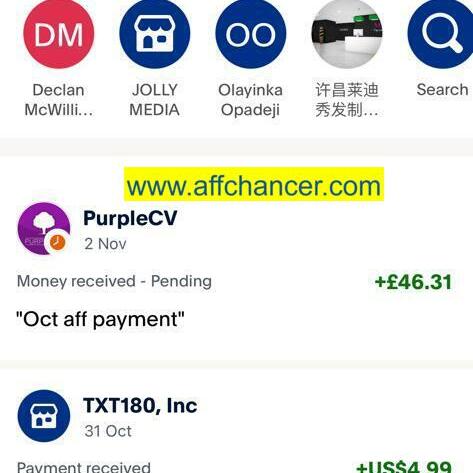Open the www.affchancer.com link

[x=254, y=185]
